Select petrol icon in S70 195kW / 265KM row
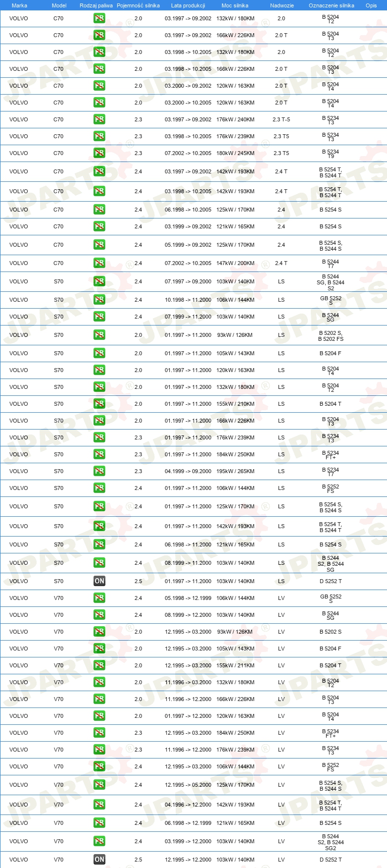Screen dimensions: 387x868 [99, 471]
